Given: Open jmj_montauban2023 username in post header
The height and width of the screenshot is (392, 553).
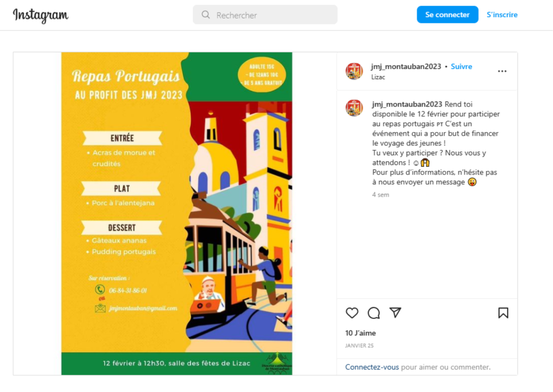Looking at the screenshot, I should tap(406, 66).
